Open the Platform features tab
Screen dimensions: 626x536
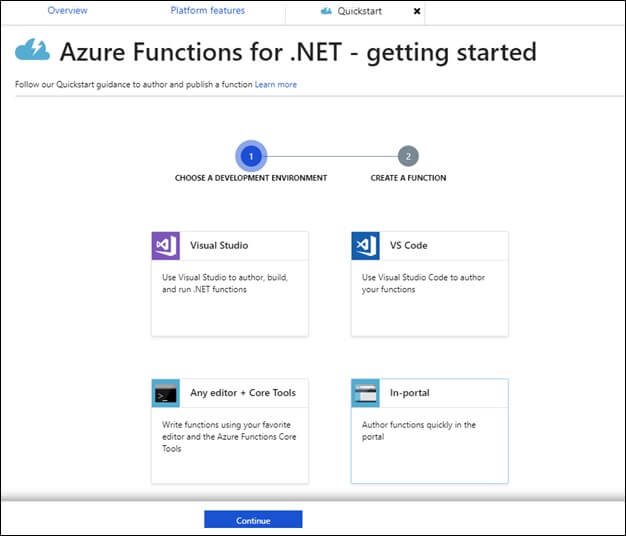pos(207,11)
